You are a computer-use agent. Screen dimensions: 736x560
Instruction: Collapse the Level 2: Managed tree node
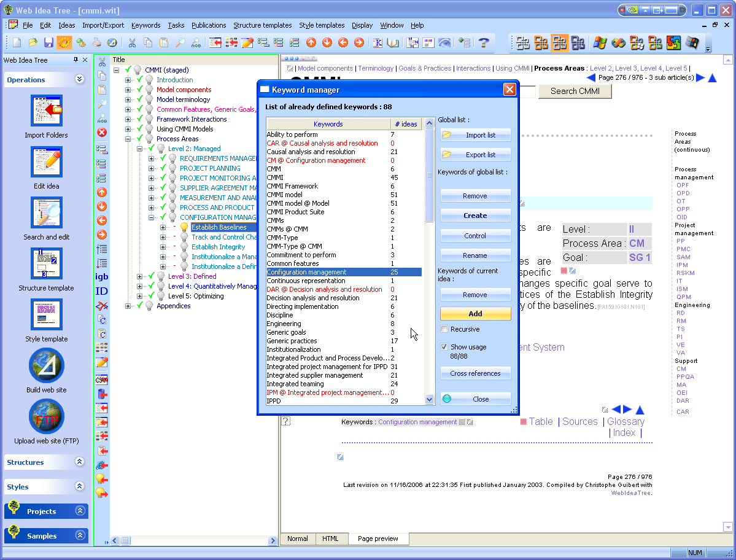140,149
